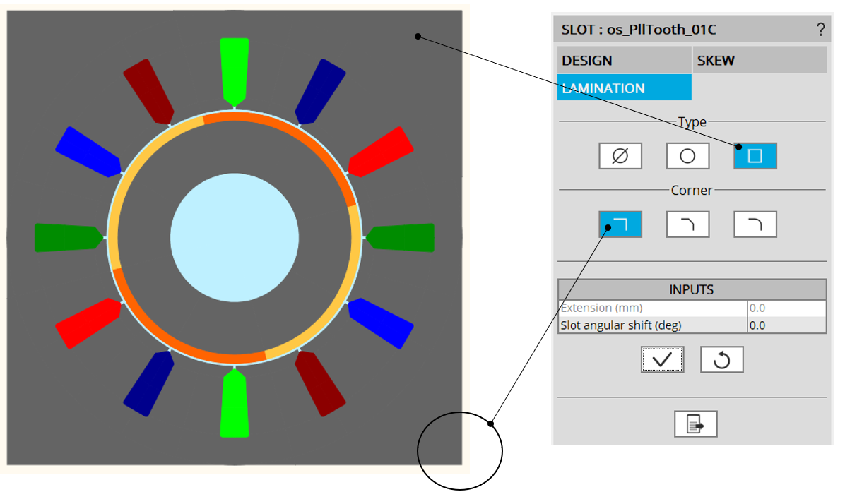The height and width of the screenshot is (504, 845).
Task: Select the 'no lamination' Ø type icon
Action: [x=620, y=156]
